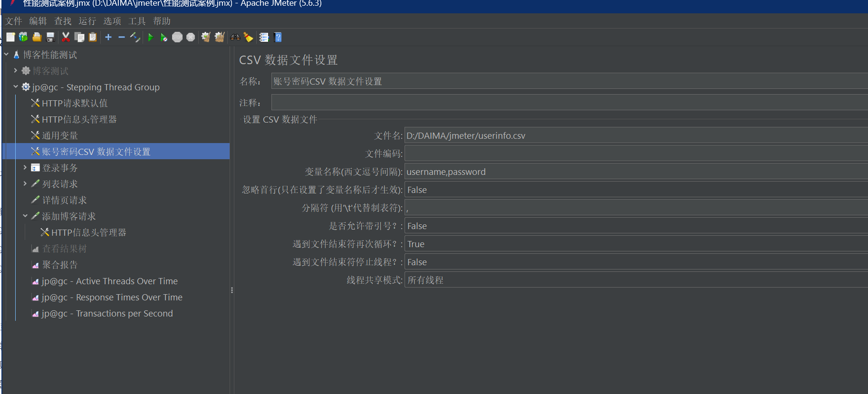Select jp@gc - Response Times Over Time

(112, 297)
